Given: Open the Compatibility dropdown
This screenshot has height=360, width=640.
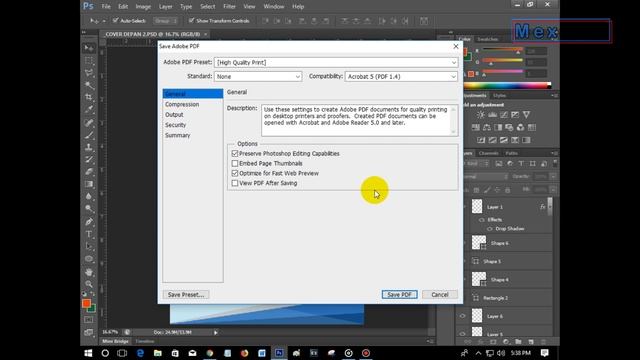Looking at the screenshot, I should click(x=401, y=76).
